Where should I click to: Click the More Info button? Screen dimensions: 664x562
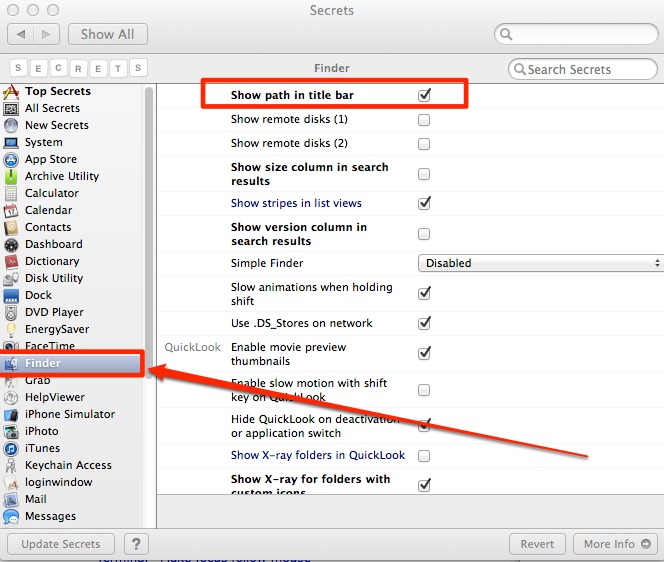[x=616, y=544]
